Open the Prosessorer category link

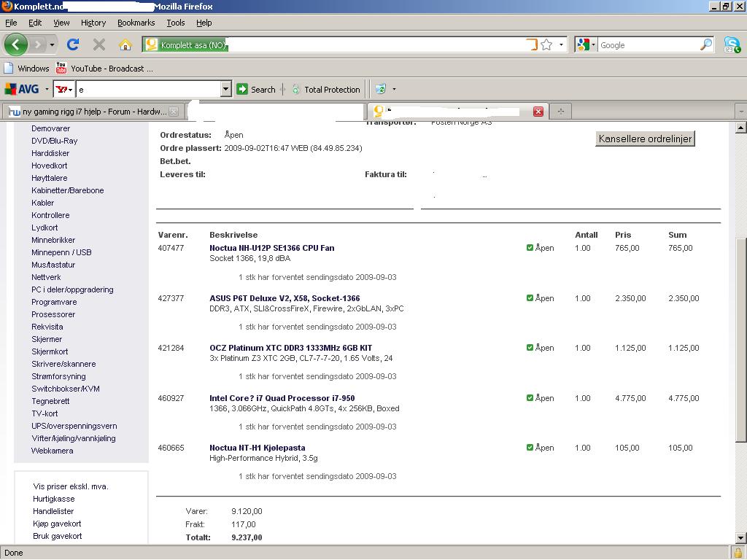[53, 314]
